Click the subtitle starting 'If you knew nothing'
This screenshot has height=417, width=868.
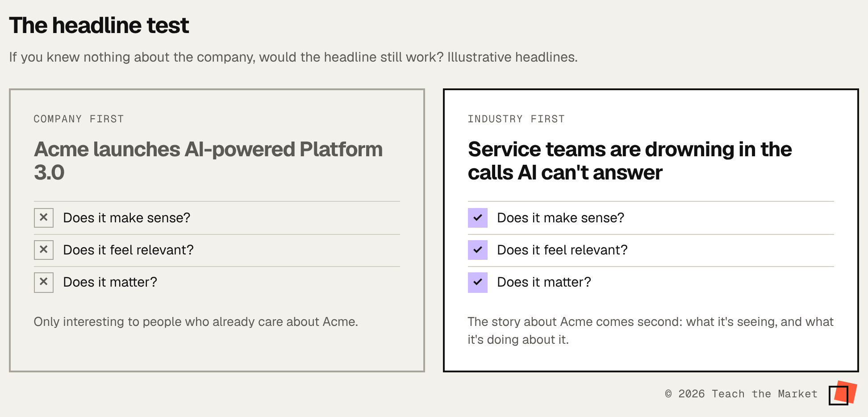pos(293,57)
